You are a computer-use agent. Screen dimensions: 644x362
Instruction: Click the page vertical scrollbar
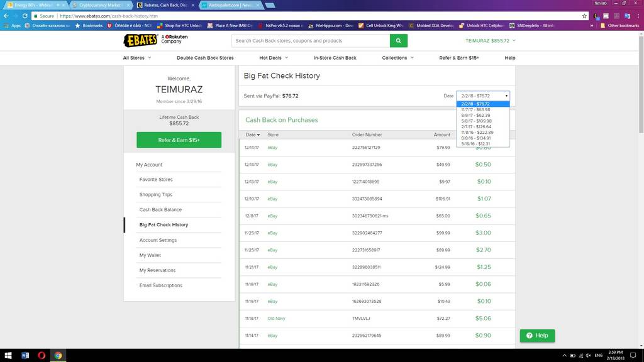(641, 84)
